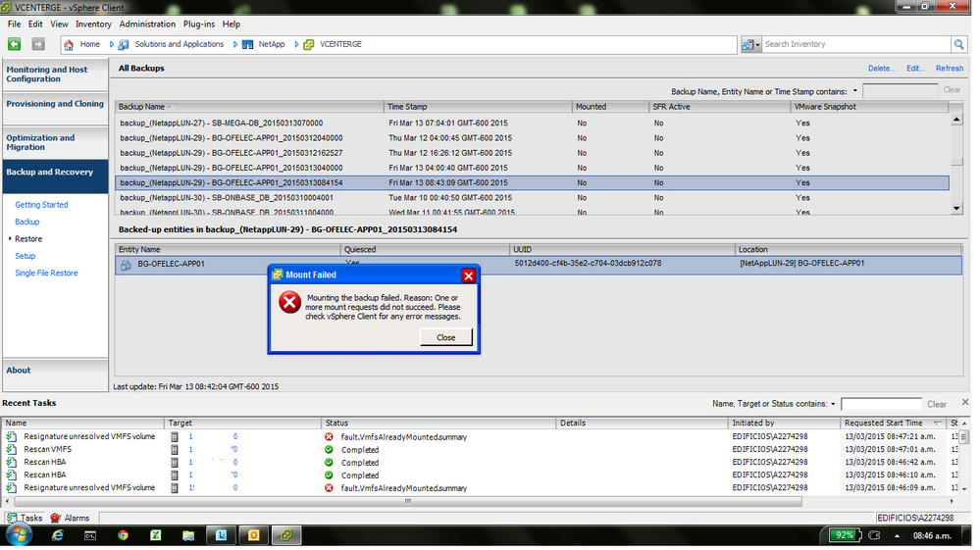Open the View menu
The height and width of the screenshot is (550, 980).
(60, 25)
